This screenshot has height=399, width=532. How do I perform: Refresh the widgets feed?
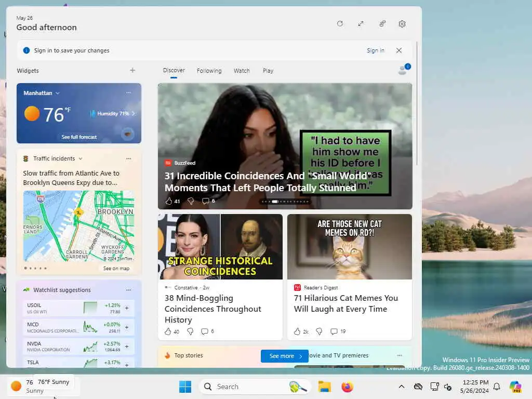[340, 24]
